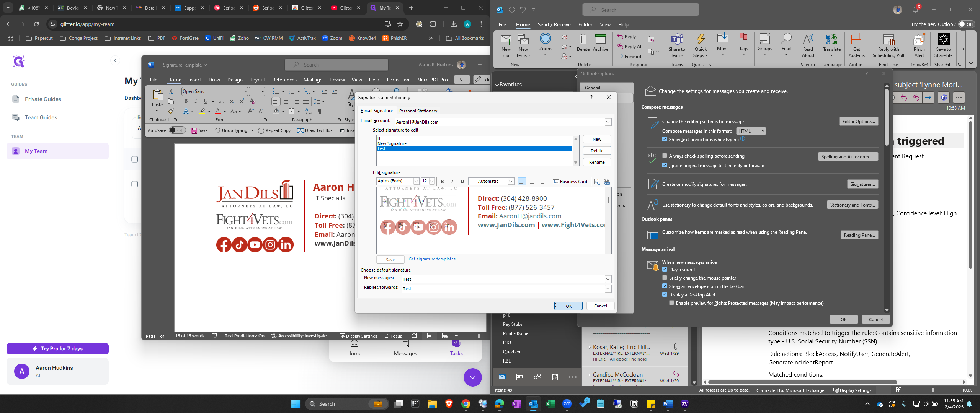The height and width of the screenshot is (413, 980).
Task: Click the Rename signature button
Action: click(x=596, y=162)
